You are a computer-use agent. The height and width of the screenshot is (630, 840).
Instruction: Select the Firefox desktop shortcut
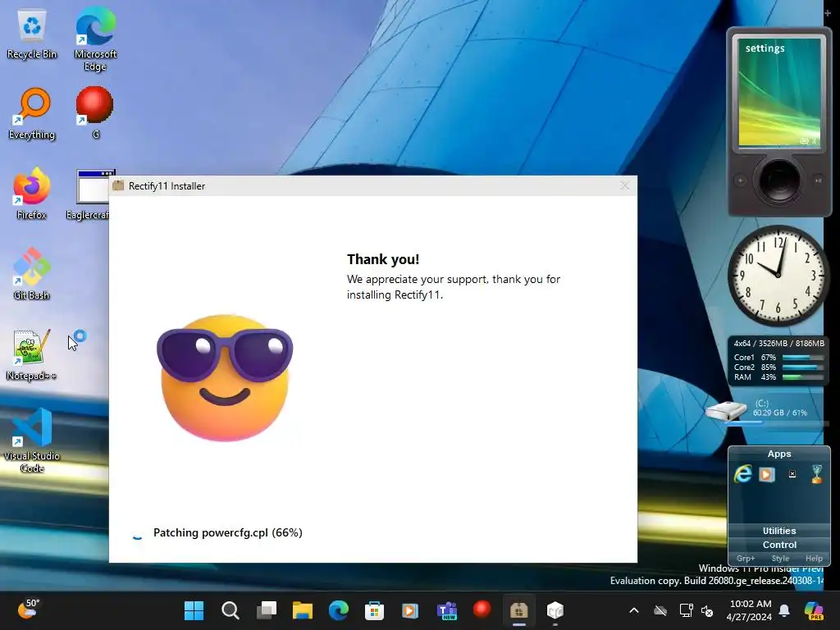click(32, 194)
